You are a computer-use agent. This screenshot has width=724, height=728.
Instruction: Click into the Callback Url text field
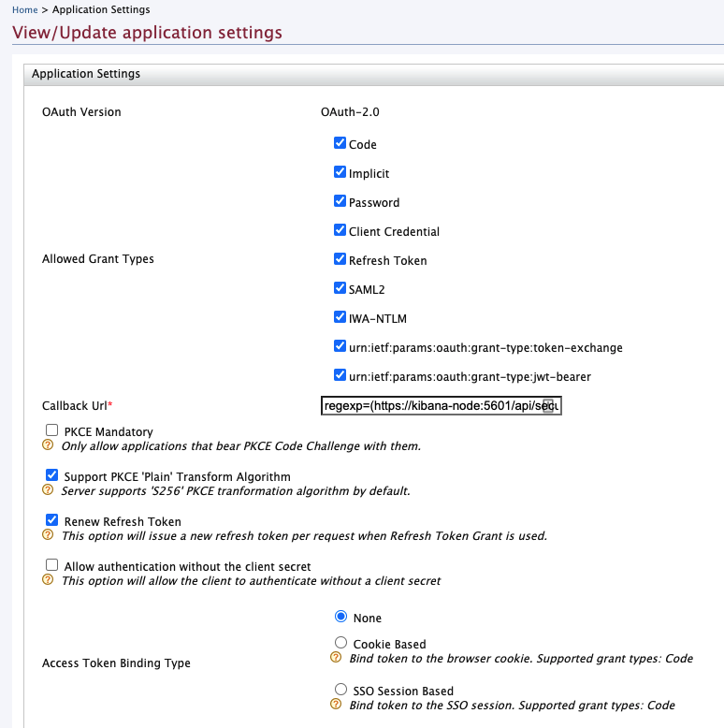pos(430,406)
